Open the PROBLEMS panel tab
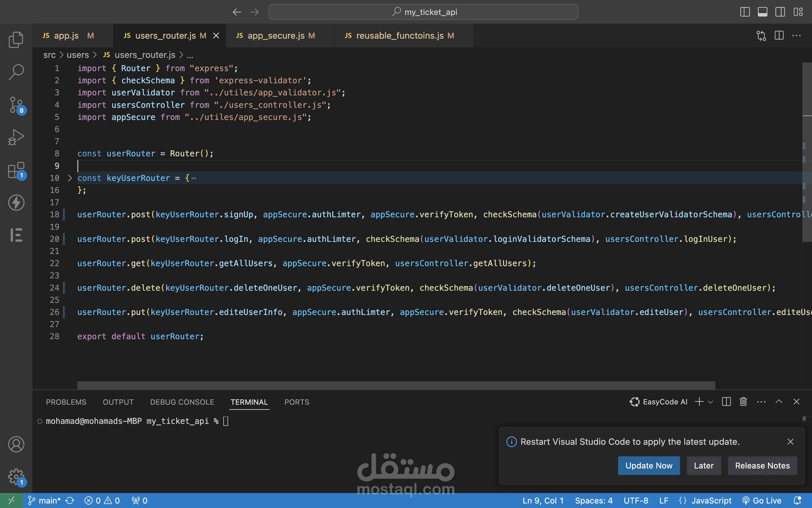This screenshot has width=812, height=508. pyautogui.click(x=66, y=402)
